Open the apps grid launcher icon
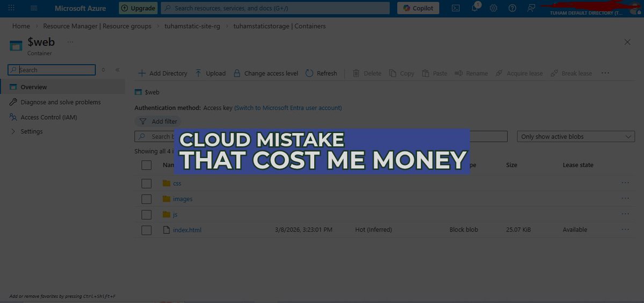 point(11,8)
